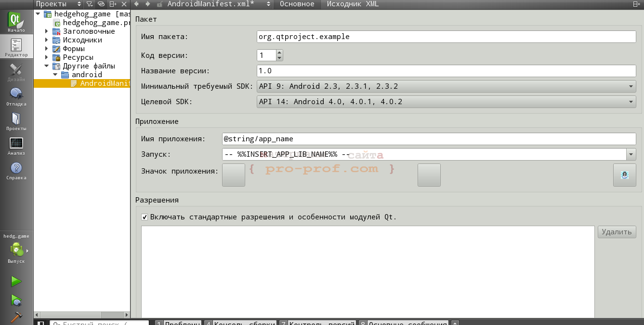Decrease the Код версии value

279,58
